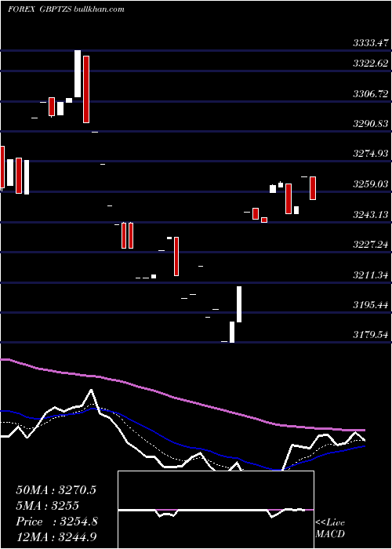Click the 3211.34 price level label
The image size is (392, 549).
tap(371, 274)
